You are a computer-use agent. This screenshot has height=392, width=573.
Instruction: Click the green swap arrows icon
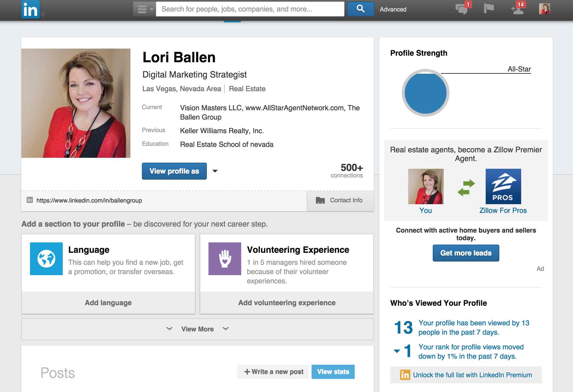pyautogui.click(x=466, y=188)
